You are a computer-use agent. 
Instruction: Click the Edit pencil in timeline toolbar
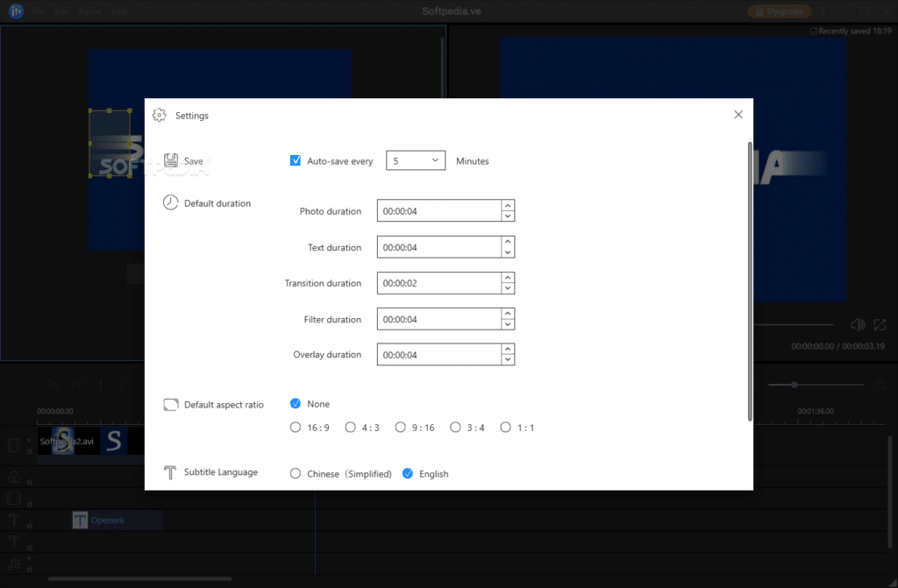pyautogui.click(x=125, y=385)
